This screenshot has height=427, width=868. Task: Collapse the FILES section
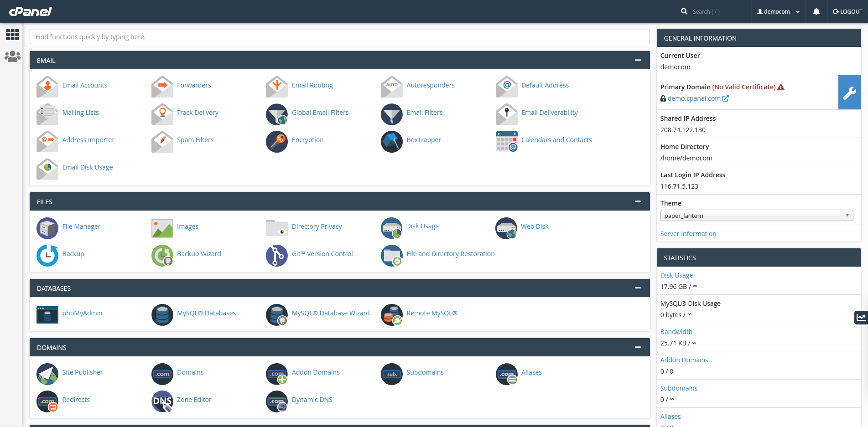638,201
